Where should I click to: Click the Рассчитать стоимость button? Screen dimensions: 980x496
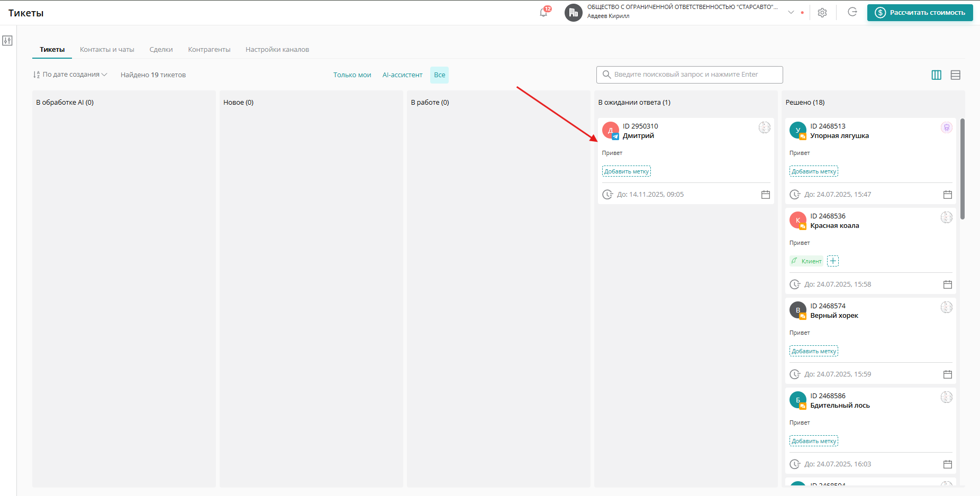[920, 13]
